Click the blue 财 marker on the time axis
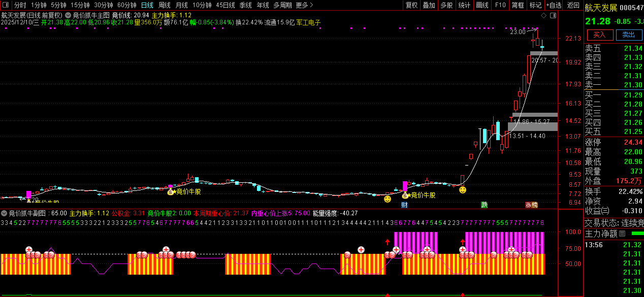The image size is (644, 297). pos(404,205)
